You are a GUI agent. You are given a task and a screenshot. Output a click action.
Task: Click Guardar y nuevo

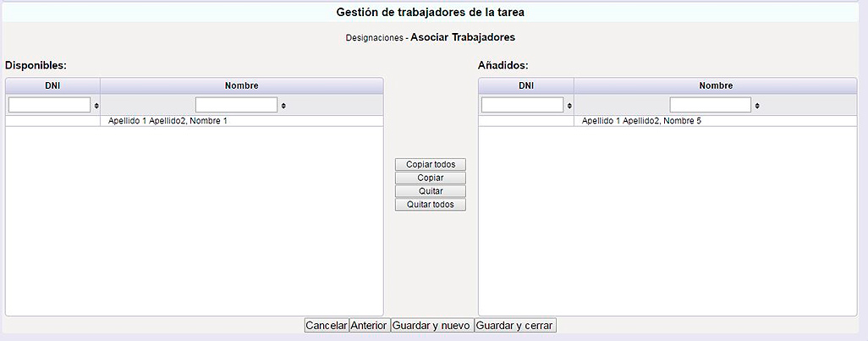[431, 326]
